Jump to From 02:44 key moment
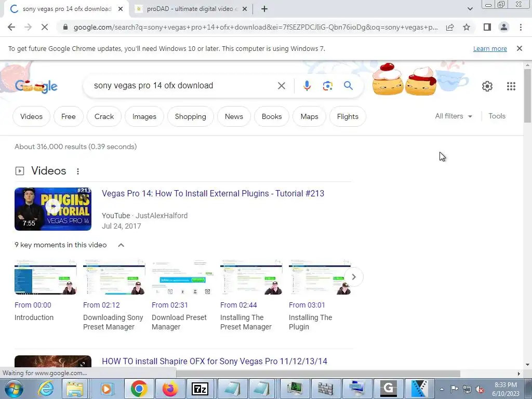 click(x=238, y=305)
